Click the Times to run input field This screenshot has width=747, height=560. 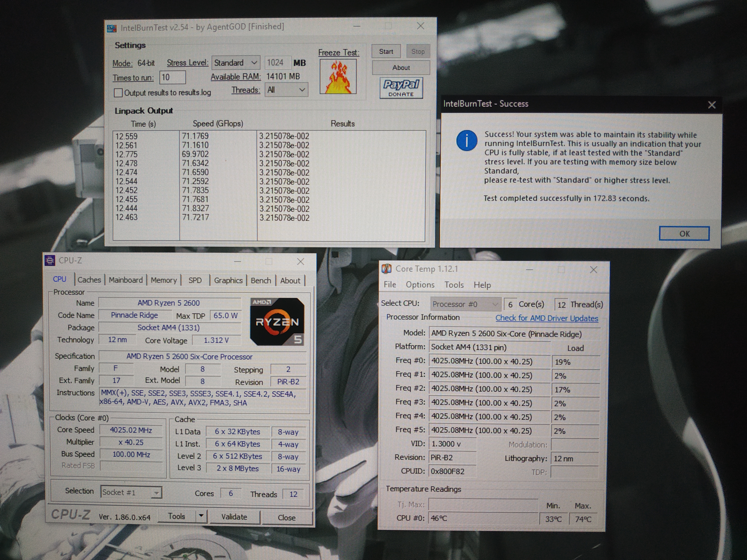point(172,77)
